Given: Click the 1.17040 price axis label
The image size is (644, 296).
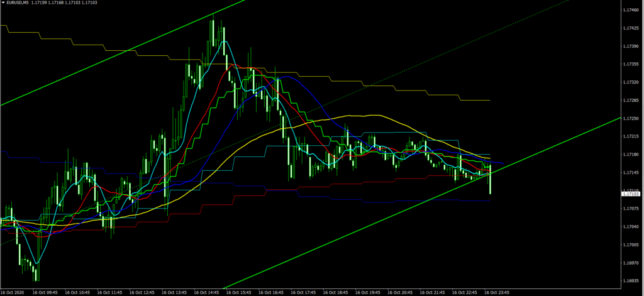Looking at the screenshot, I should 630,226.
